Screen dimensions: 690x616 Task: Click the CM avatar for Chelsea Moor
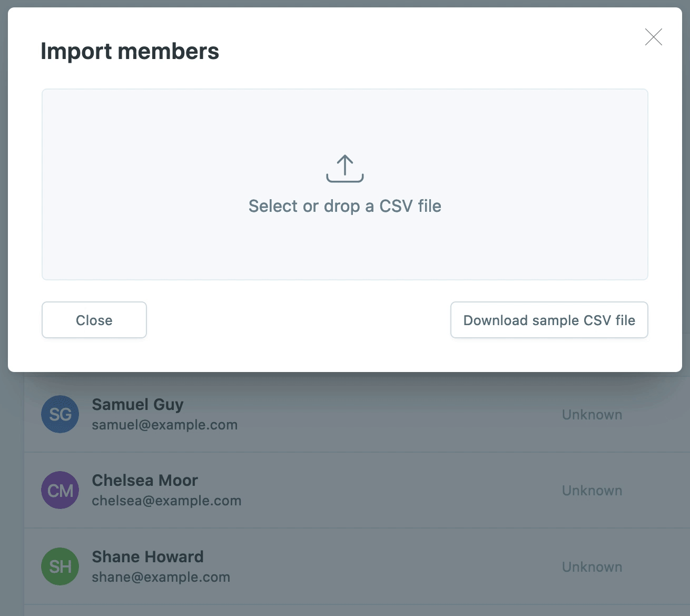[x=60, y=490]
